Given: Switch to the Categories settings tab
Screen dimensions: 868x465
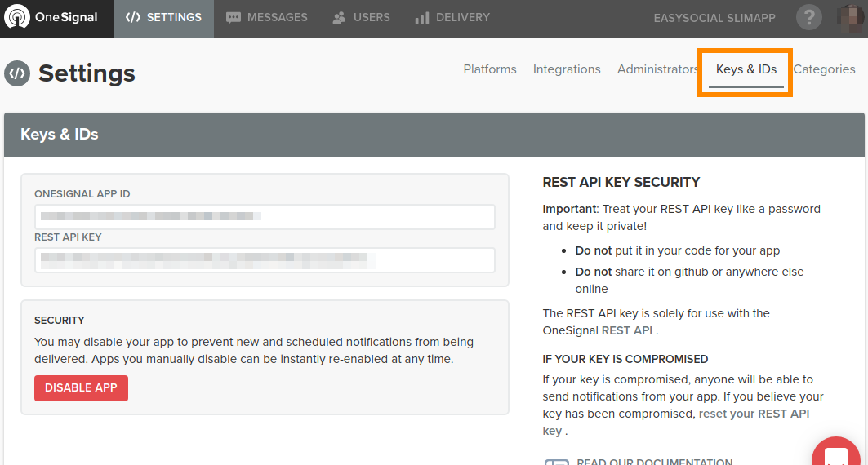Looking at the screenshot, I should (x=824, y=69).
